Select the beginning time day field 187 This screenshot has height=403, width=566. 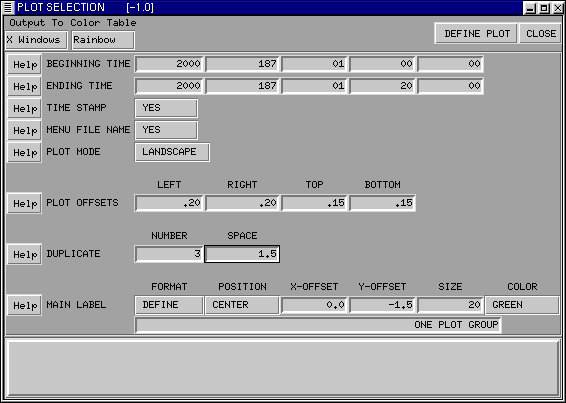tap(242, 64)
